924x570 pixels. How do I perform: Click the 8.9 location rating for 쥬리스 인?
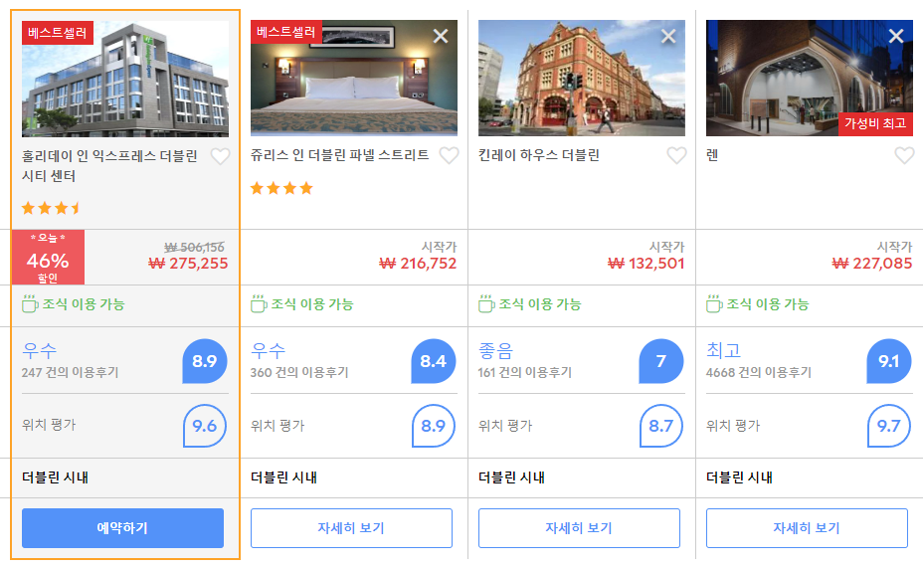[433, 426]
